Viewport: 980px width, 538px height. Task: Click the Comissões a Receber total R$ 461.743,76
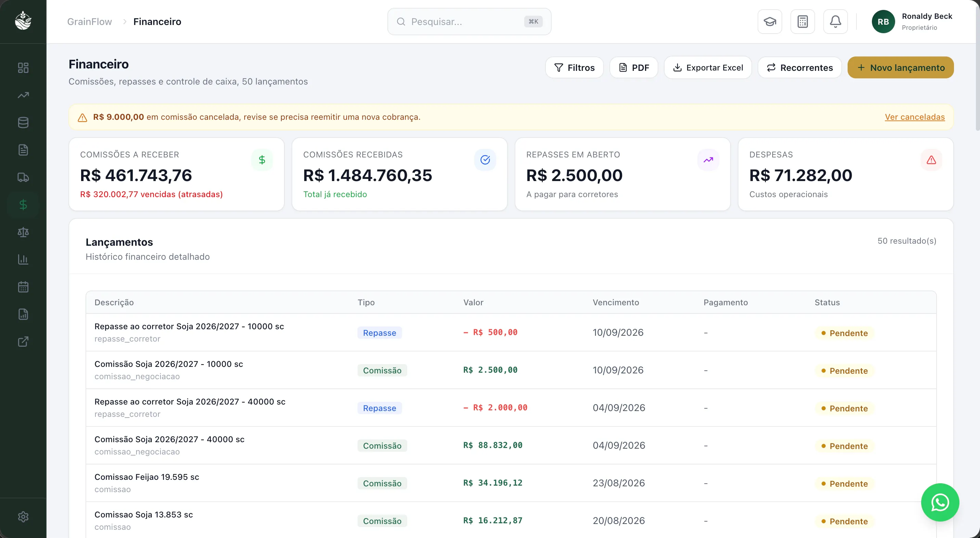(136, 176)
